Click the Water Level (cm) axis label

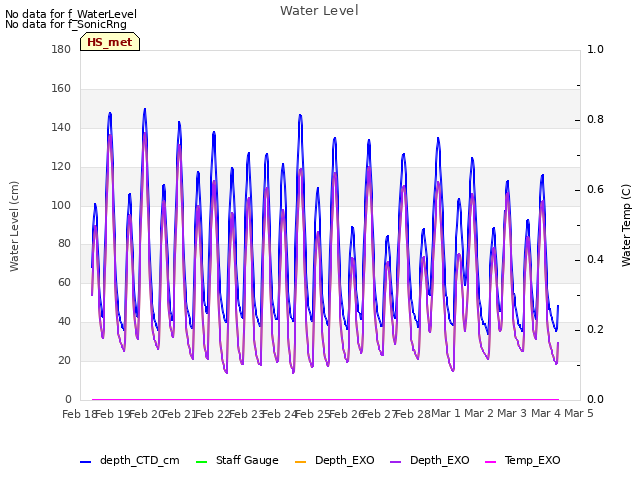point(14,226)
